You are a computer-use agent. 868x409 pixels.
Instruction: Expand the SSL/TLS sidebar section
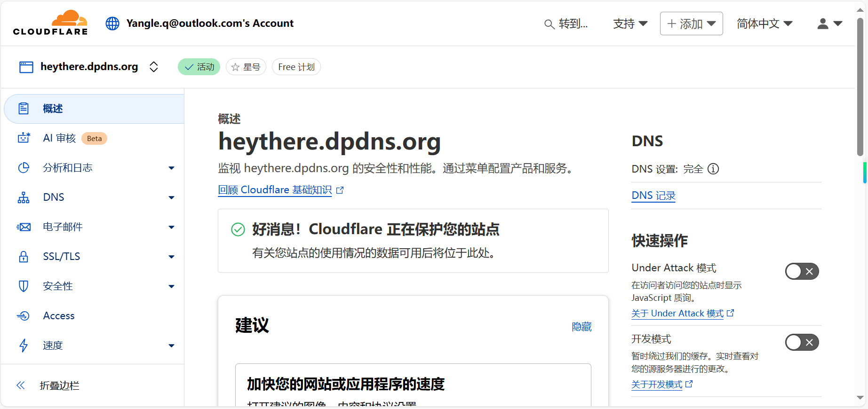coord(172,257)
